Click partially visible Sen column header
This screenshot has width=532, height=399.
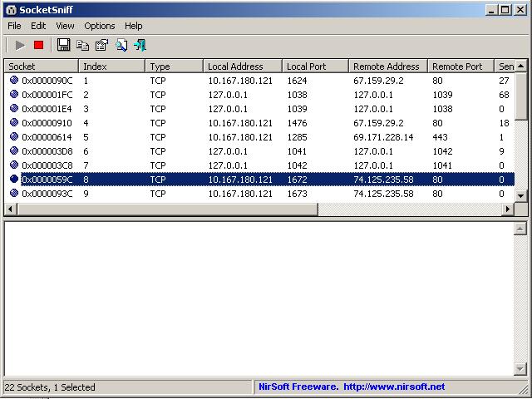tap(505, 66)
